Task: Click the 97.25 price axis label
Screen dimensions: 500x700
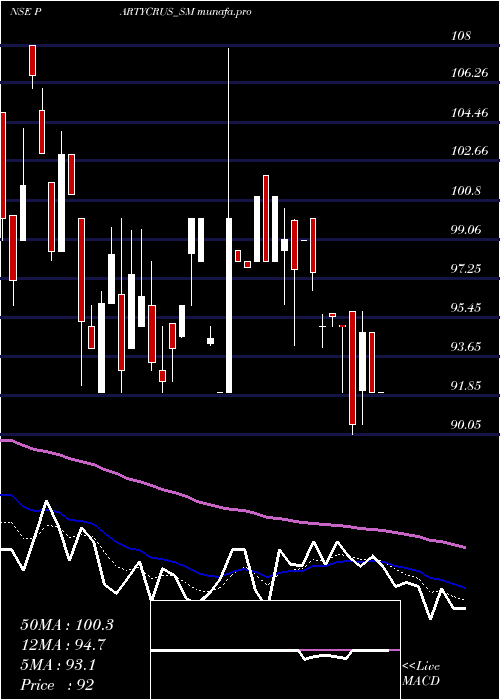Action: 466,269
